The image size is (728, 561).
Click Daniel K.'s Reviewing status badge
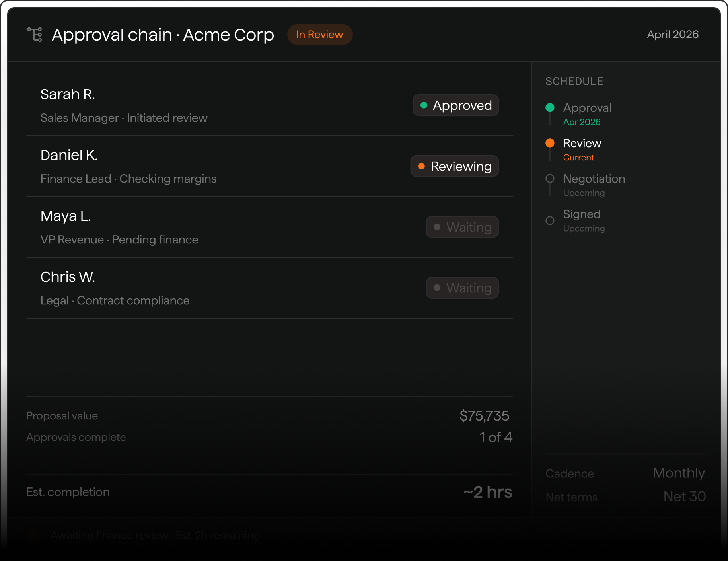coord(455,166)
